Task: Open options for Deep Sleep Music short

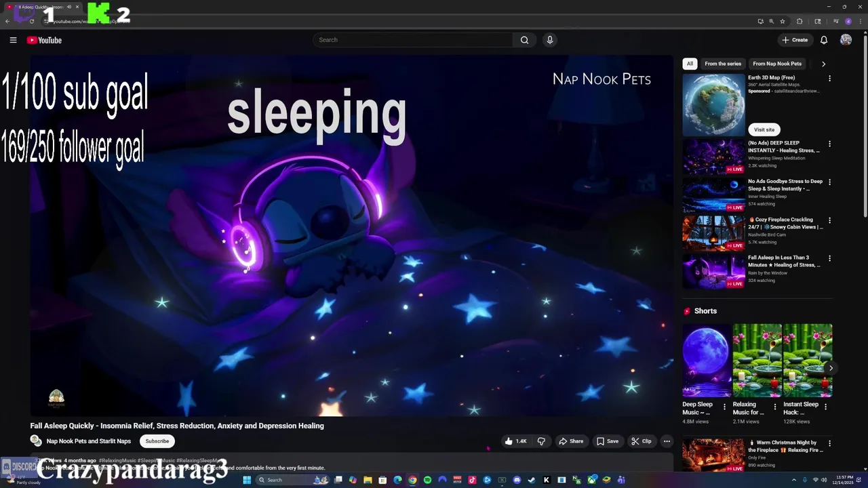Action: click(724, 407)
